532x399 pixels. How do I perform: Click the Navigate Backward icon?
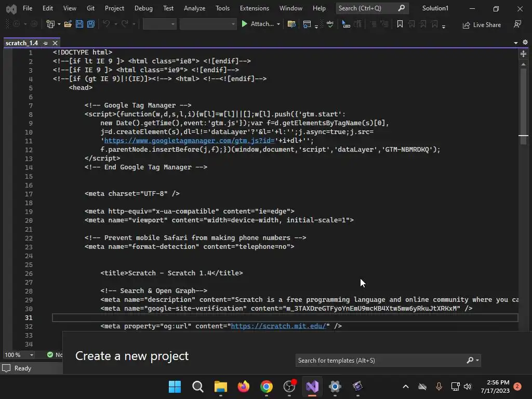coord(16,24)
